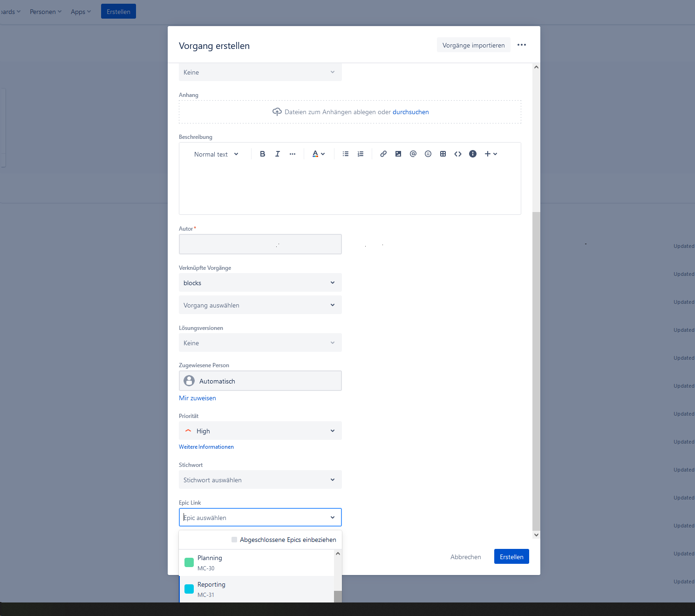695x616 pixels.
Task: Insert a numbered list into the description
Action: coord(361,154)
